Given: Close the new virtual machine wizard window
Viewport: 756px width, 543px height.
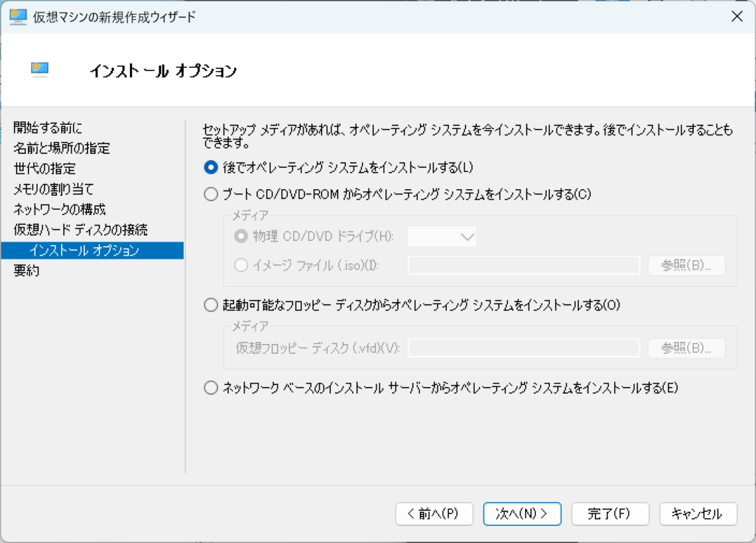Looking at the screenshot, I should pyautogui.click(x=735, y=17).
